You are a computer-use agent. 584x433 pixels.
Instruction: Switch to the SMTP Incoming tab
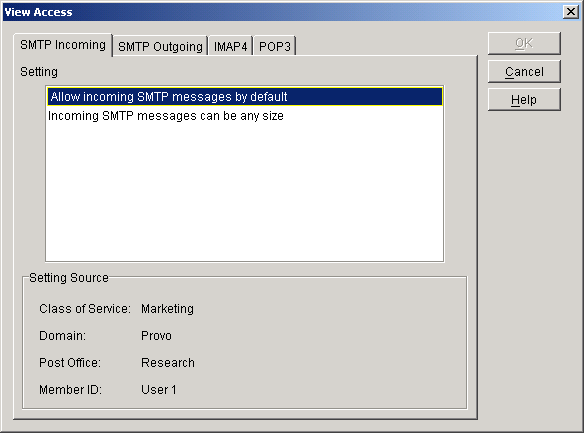click(x=63, y=45)
